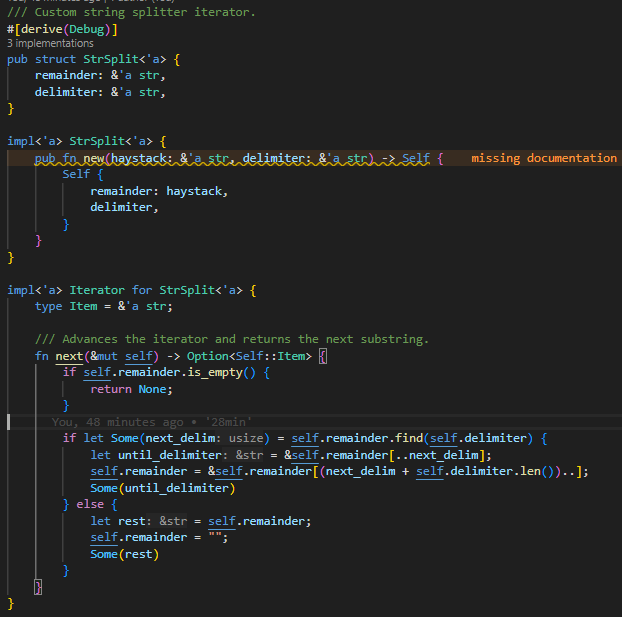Image resolution: width=622 pixels, height=617 pixels.
Task: Click the 'next' function name
Action: [x=69, y=356]
